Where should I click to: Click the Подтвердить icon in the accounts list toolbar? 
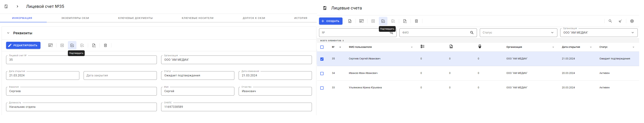383,21
